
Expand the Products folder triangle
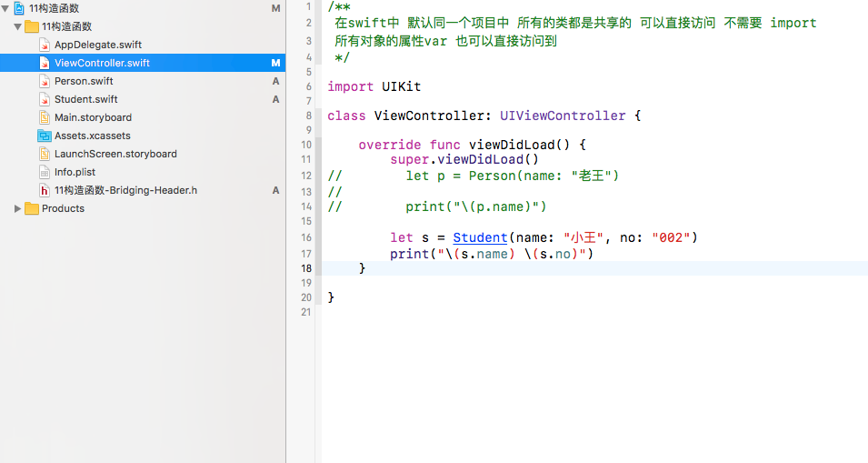tap(17, 209)
